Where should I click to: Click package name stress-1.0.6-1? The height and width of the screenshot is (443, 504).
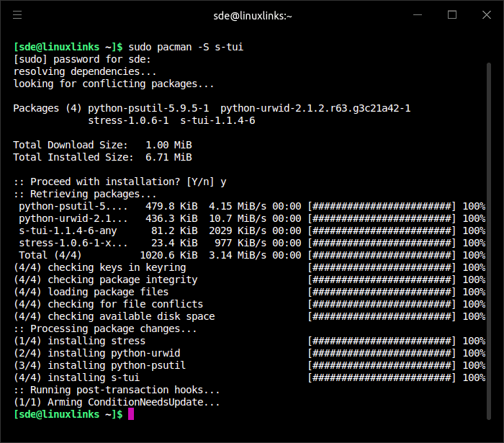click(x=128, y=120)
